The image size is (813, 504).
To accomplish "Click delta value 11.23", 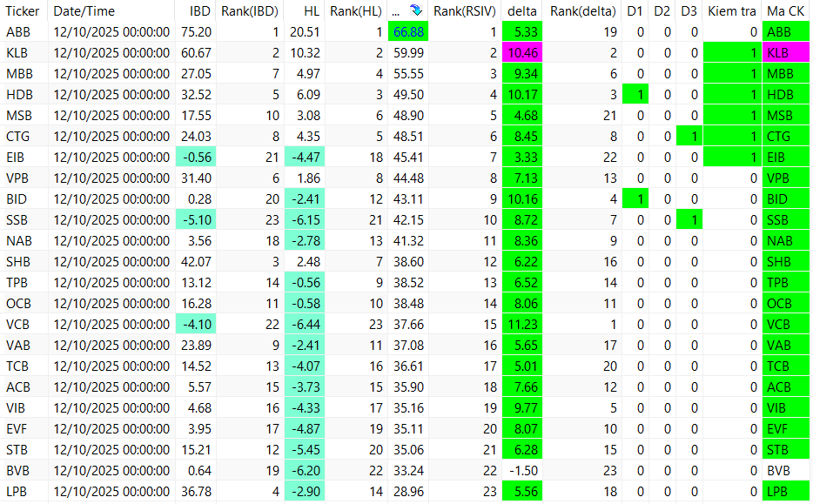I will 522,324.
